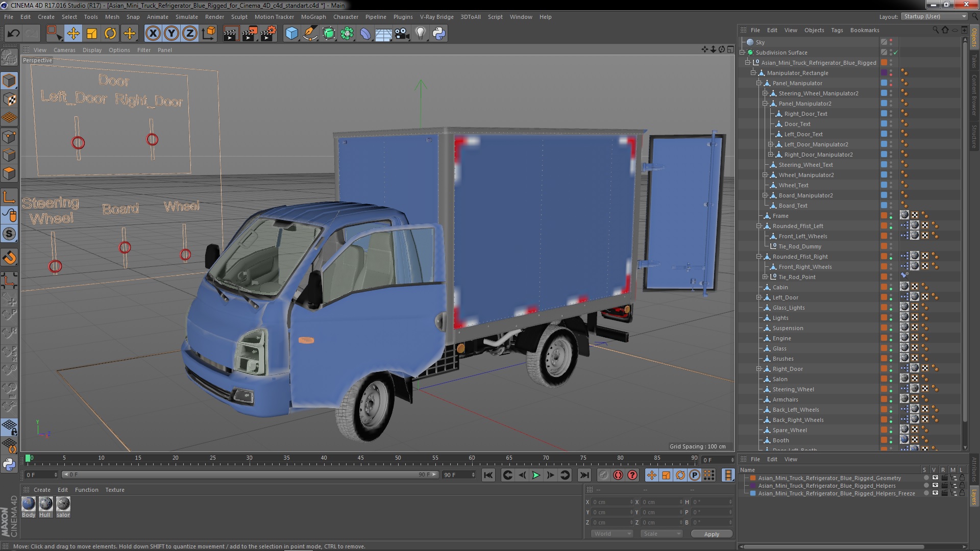The height and width of the screenshot is (551, 980).
Task: Expand the Left_Door object node
Action: tap(759, 297)
